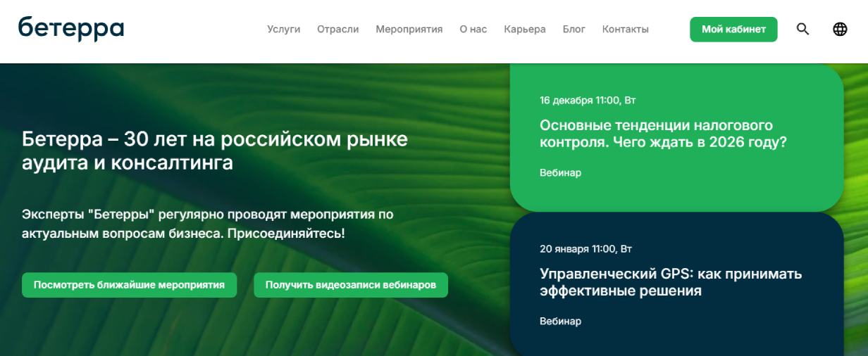
Task: Open the Блог section
Action: coord(574,29)
